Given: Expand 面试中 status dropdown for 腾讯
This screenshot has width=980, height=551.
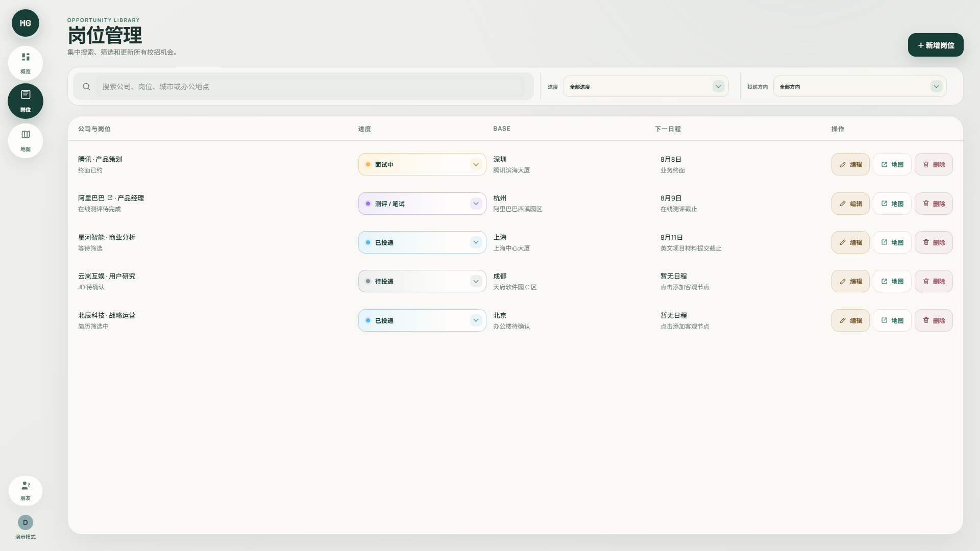Looking at the screenshot, I should click(x=422, y=164).
